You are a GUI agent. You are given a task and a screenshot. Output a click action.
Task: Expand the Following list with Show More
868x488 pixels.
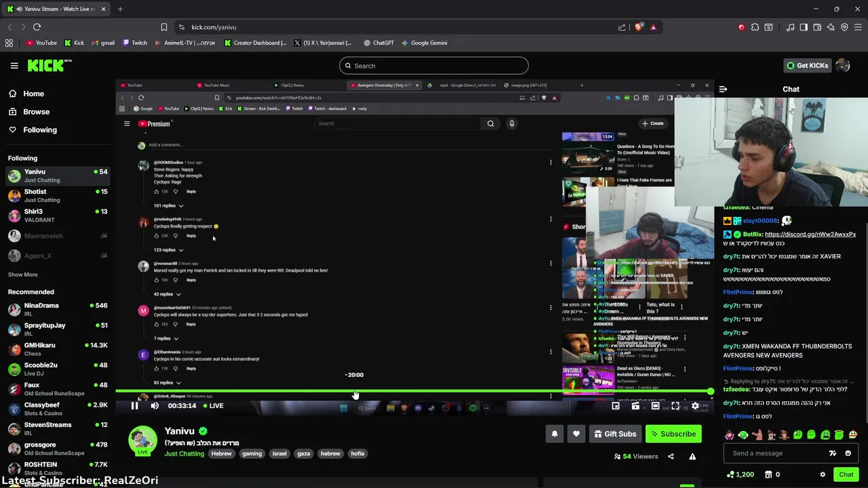pyautogui.click(x=22, y=274)
